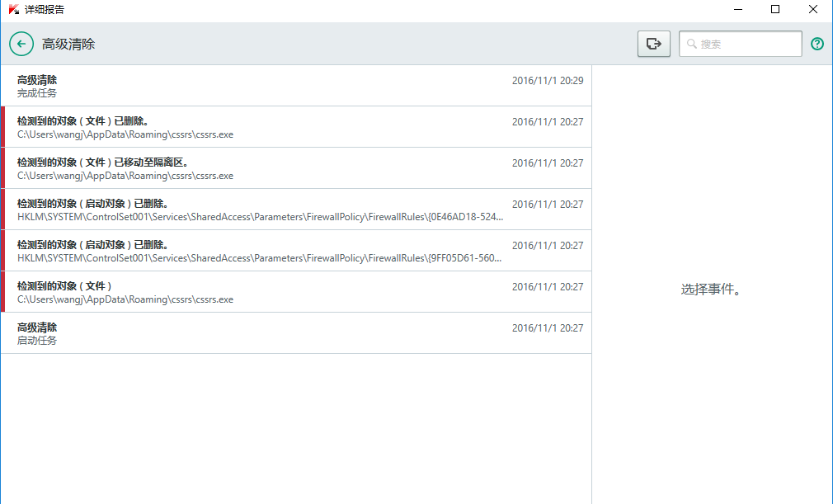Focus the 搜索 search input field

746,44
